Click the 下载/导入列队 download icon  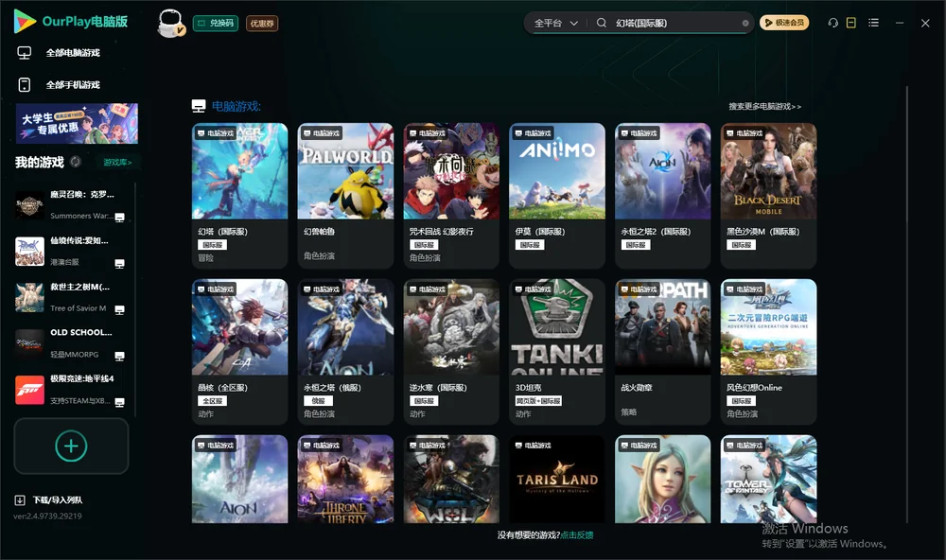(20, 499)
